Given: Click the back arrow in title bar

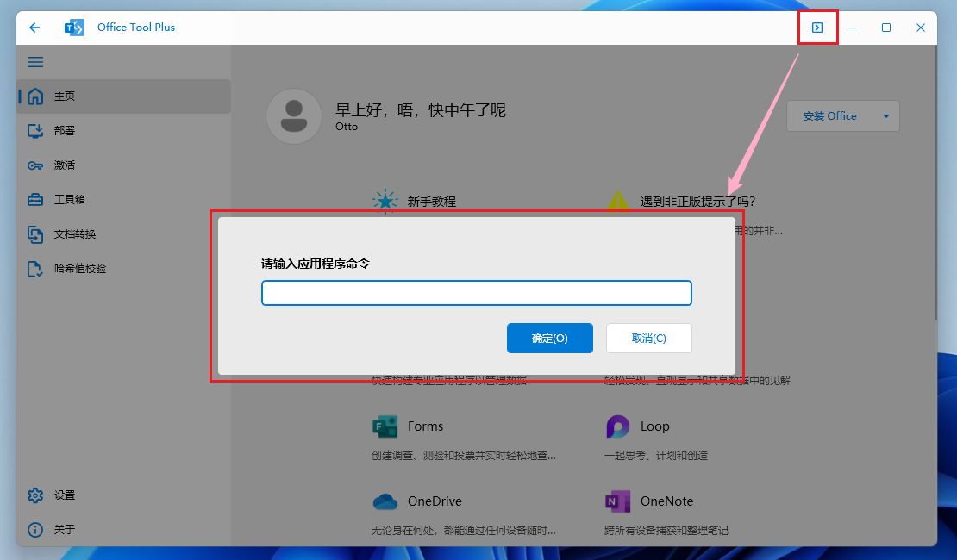Looking at the screenshot, I should (x=34, y=28).
